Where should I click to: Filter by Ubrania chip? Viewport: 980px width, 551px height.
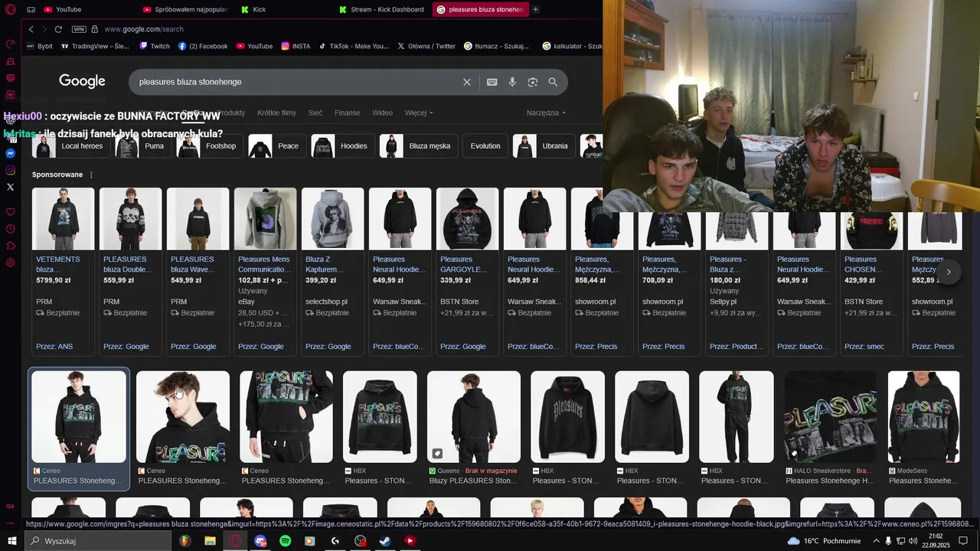(x=543, y=146)
